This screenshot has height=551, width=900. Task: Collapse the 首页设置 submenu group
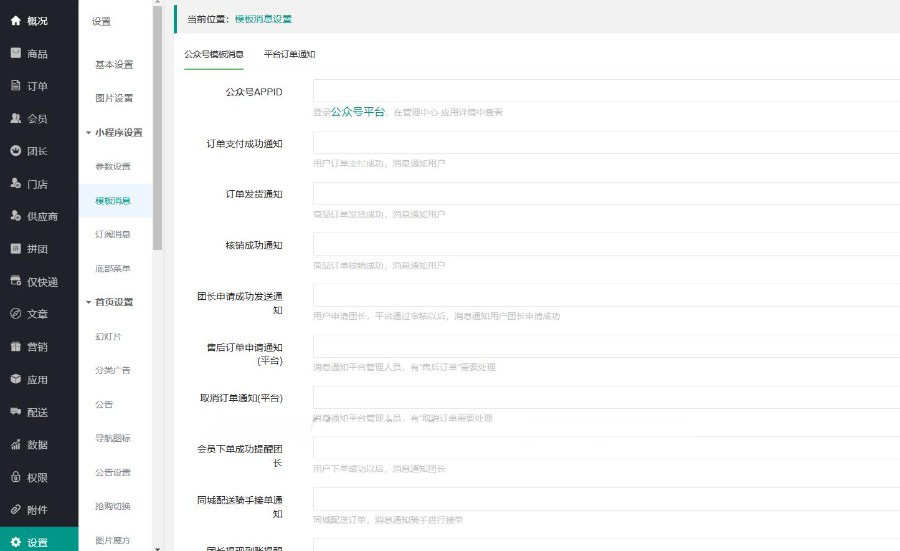tap(114, 302)
